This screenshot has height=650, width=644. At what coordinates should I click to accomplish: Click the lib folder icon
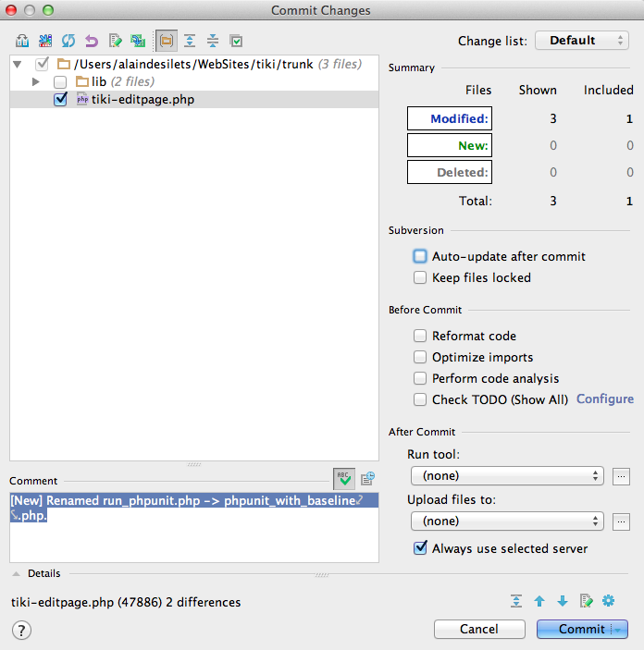pyautogui.click(x=82, y=81)
